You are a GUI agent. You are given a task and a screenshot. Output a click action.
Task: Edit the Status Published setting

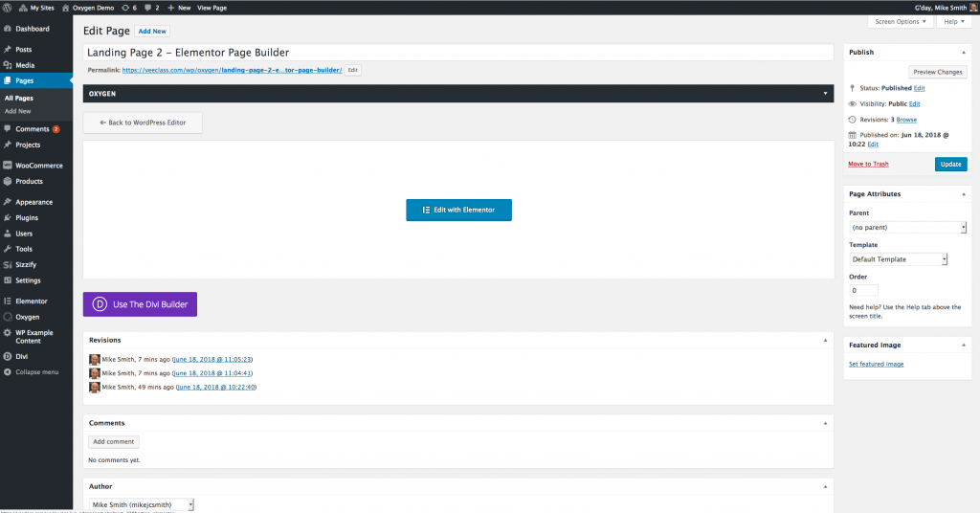919,89
